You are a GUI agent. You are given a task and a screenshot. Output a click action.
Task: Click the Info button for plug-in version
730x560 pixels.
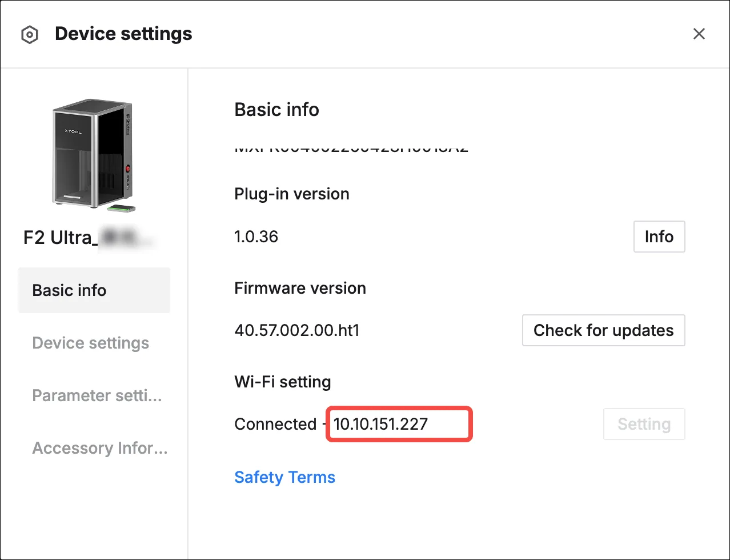click(659, 237)
